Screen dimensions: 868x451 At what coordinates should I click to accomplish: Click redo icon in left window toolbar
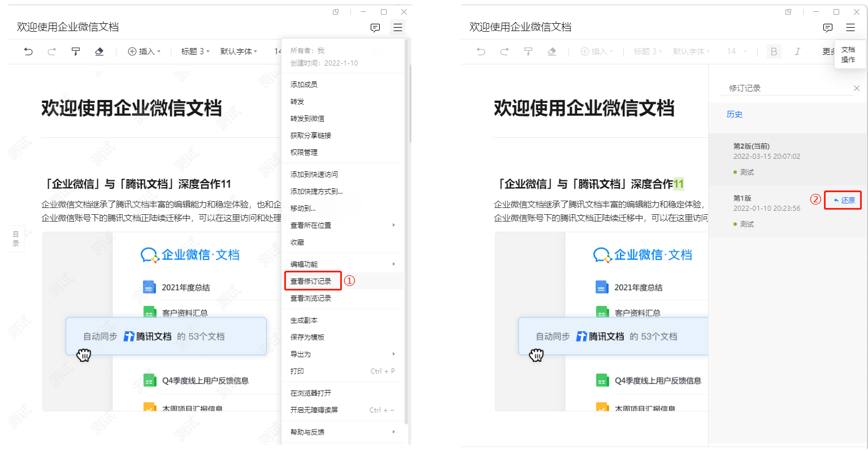coord(52,51)
